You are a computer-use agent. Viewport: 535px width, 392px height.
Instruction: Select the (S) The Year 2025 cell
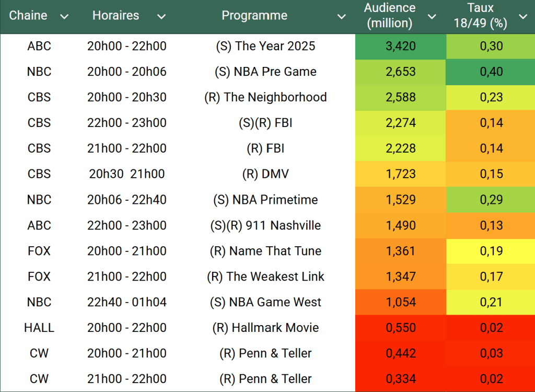click(x=265, y=46)
